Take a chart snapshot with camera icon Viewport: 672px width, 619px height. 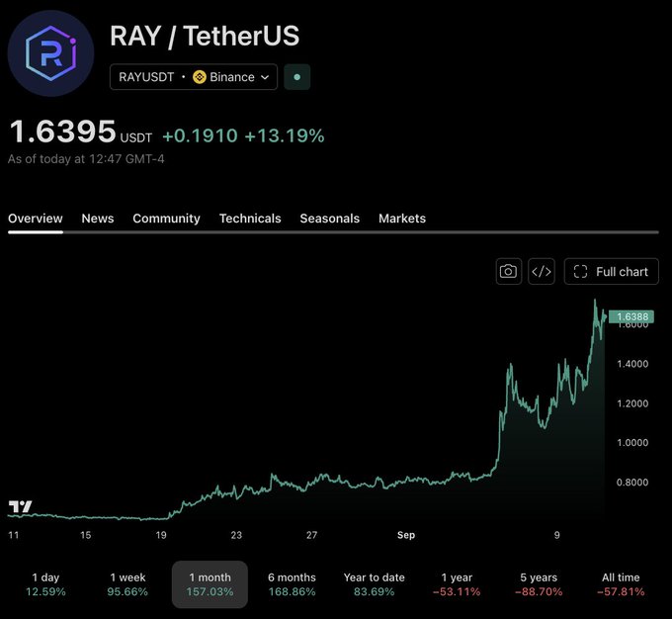[x=508, y=272]
